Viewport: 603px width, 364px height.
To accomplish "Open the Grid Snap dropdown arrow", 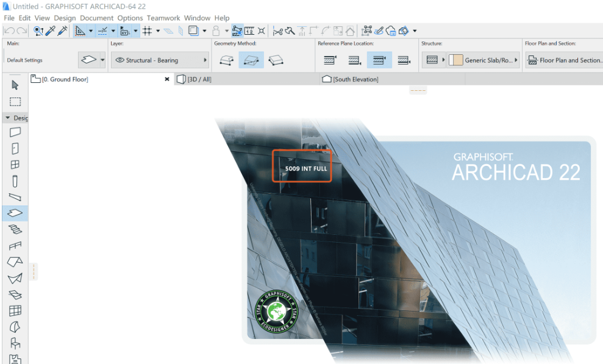I will (x=158, y=30).
